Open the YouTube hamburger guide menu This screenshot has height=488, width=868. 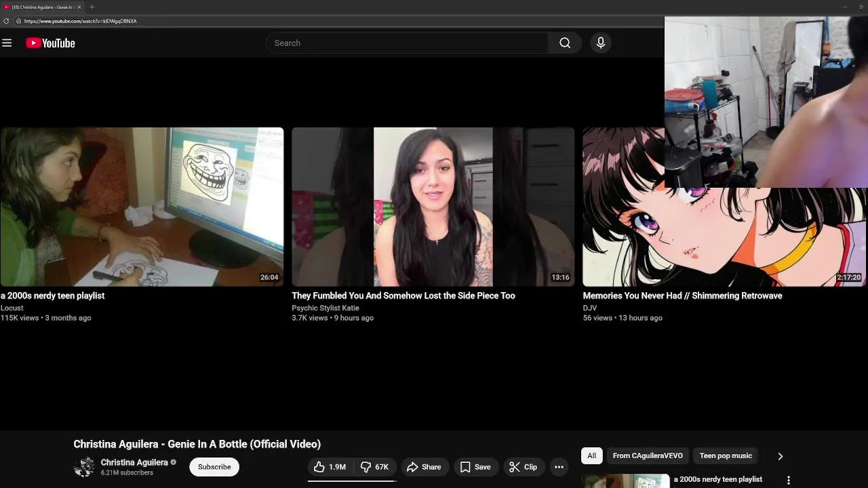[x=7, y=43]
